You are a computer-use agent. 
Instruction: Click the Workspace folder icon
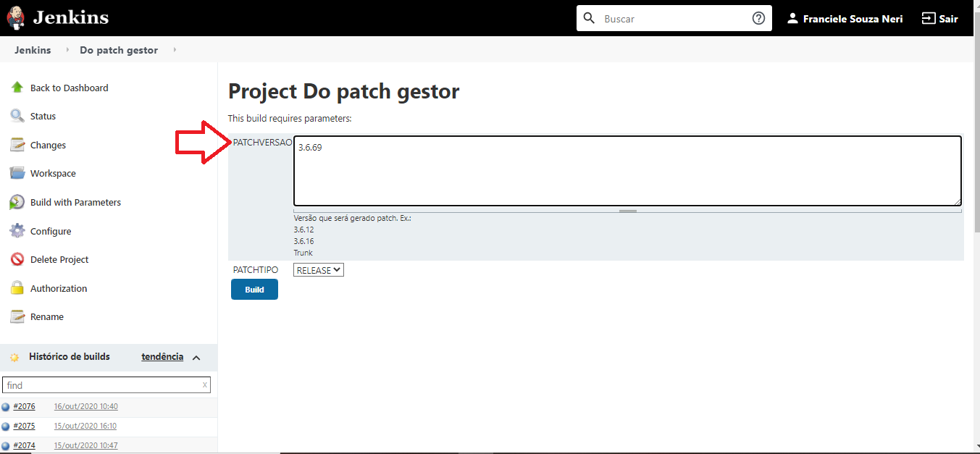[x=17, y=173]
